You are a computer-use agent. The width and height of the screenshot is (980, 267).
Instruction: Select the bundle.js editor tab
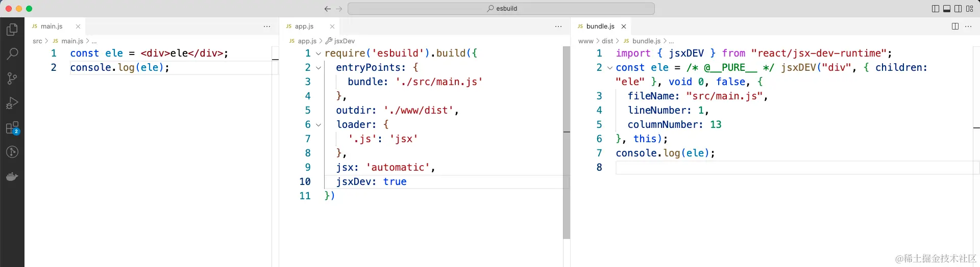tap(600, 26)
